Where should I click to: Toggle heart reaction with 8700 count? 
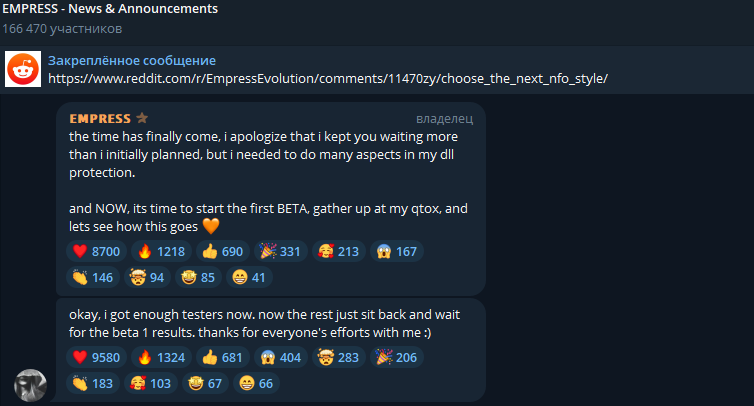pyautogui.click(x=97, y=251)
